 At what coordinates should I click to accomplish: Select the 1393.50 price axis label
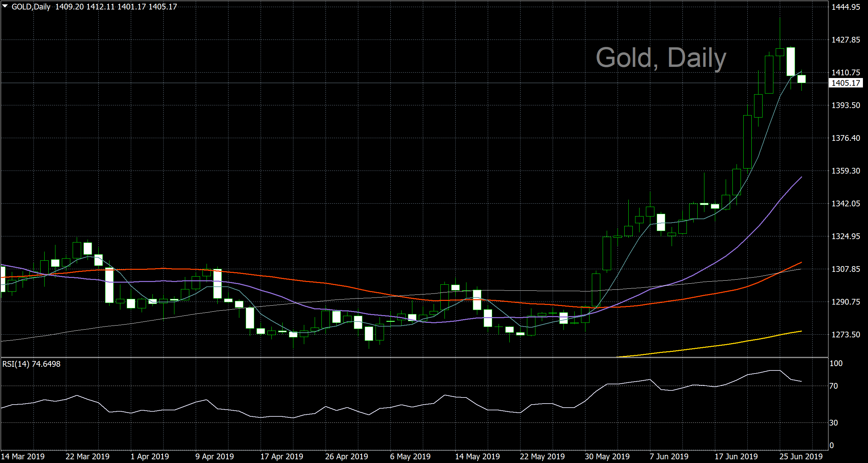click(846, 105)
